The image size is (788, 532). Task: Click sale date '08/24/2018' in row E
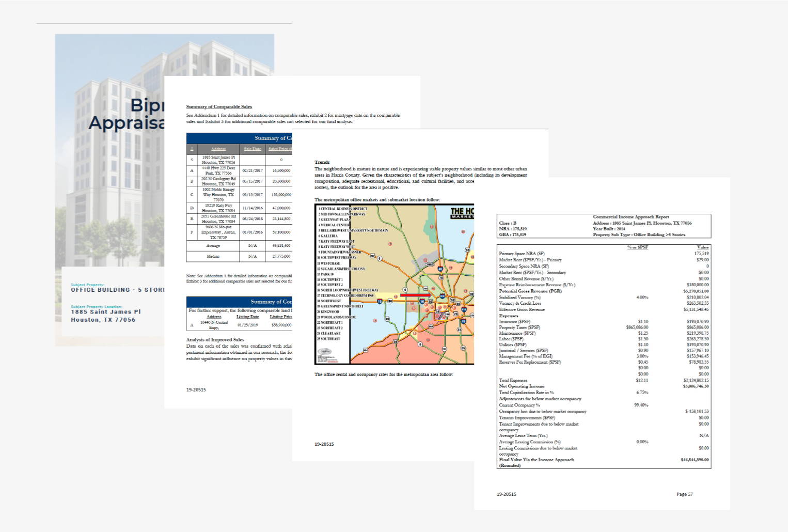(253, 219)
